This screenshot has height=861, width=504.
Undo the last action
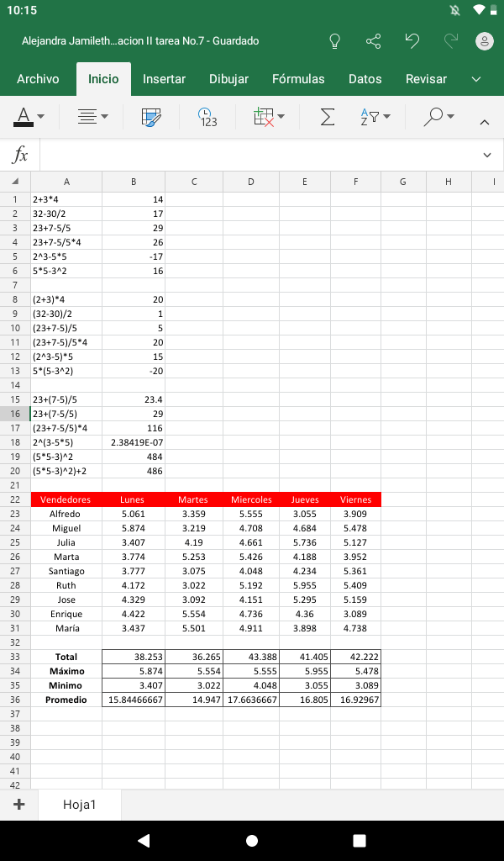[x=412, y=41]
